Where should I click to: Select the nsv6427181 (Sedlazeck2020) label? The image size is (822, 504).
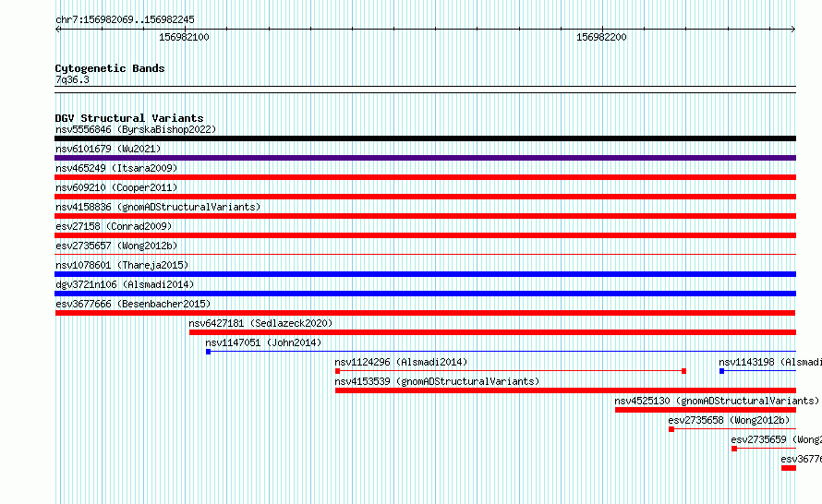pos(260,323)
